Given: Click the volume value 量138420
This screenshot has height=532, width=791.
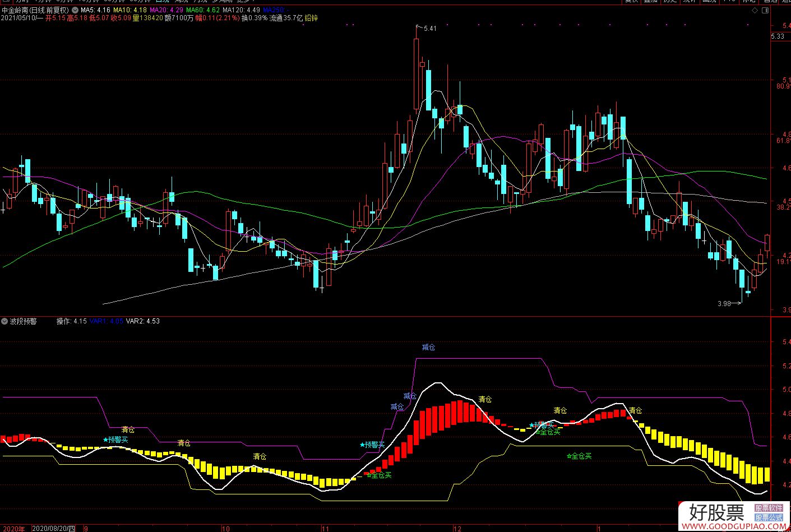Looking at the screenshot, I should pyautogui.click(x=147, y=18).
